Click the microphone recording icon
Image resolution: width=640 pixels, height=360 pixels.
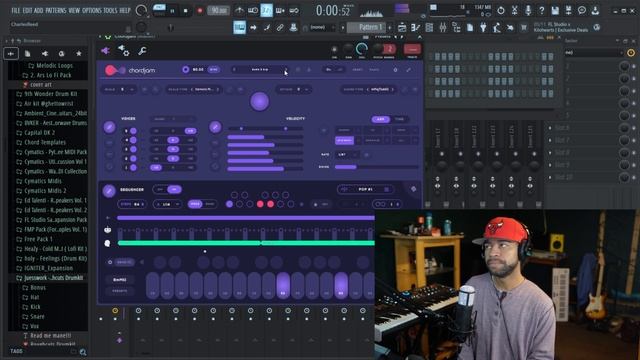pos(528,11)
